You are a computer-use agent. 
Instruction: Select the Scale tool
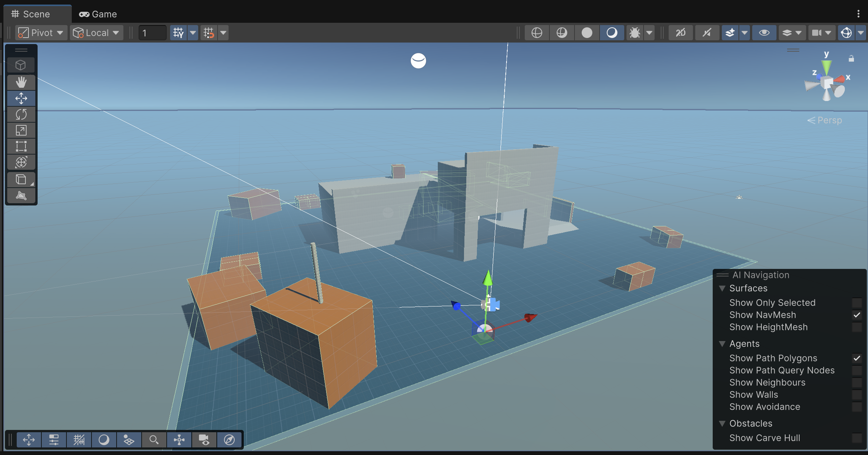click(21, 130)
